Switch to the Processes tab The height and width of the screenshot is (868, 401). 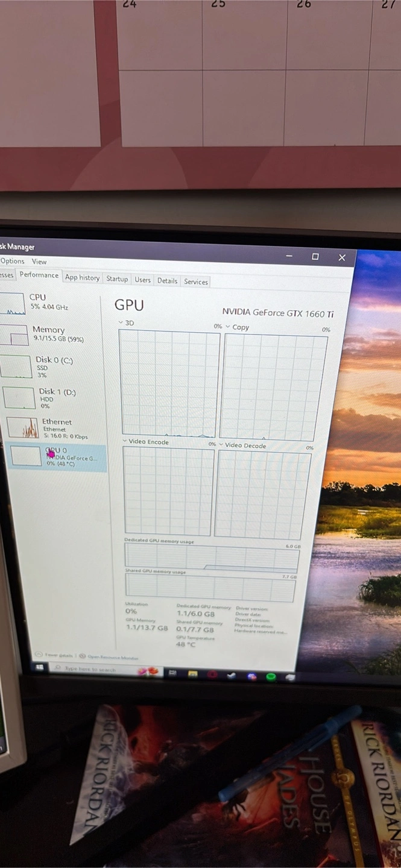pos(7,275)
